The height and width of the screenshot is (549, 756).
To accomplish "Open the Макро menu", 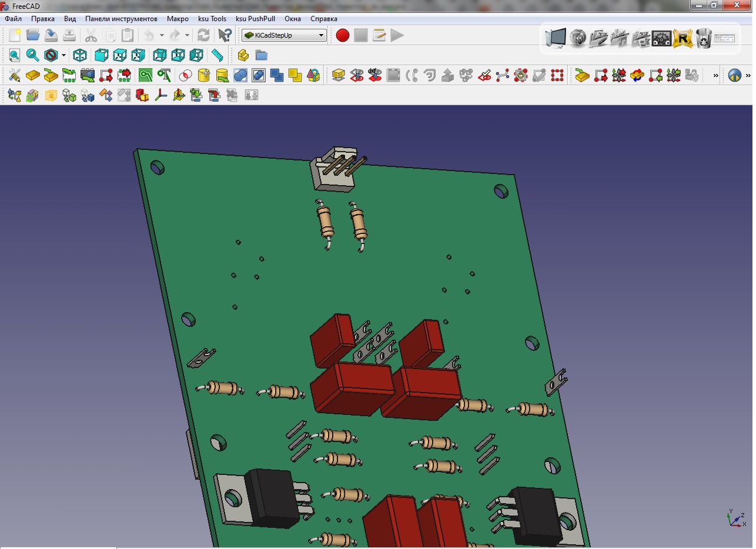I will coord(178,19).
